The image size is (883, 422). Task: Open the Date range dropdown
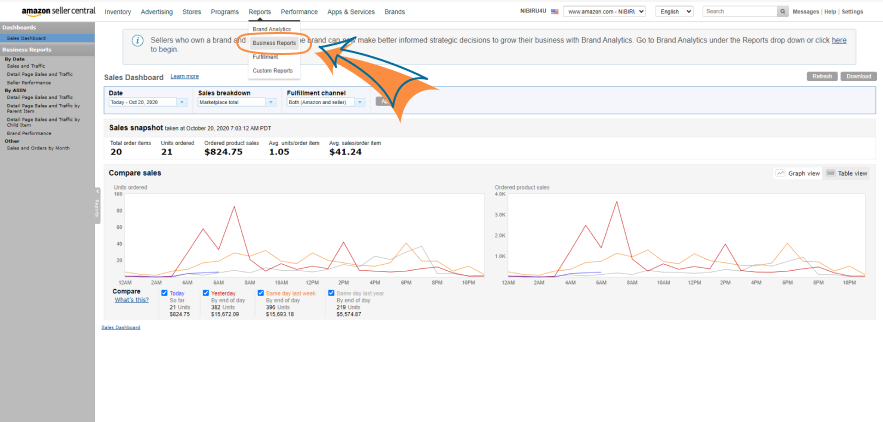tap(148, 102)
